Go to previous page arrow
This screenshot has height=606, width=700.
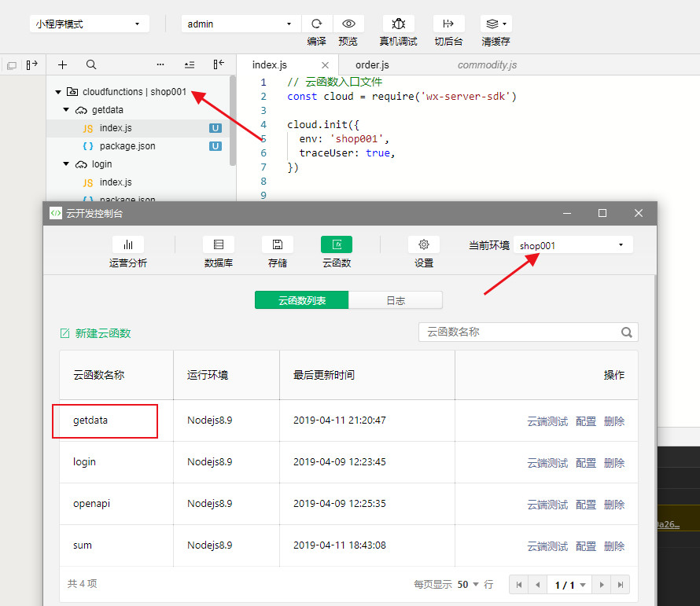point(537,585)
